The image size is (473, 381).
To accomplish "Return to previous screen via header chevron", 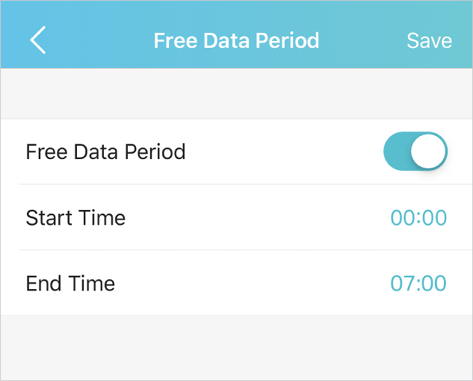I will pos(38,40).
